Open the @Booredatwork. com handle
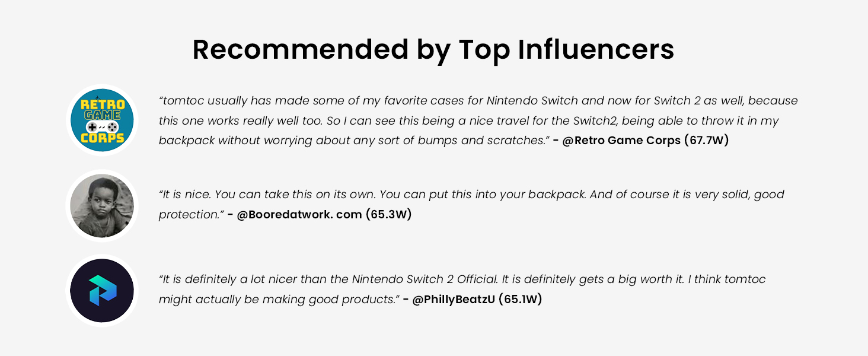Viewport: 868px width, 356px height. (299, 215)
